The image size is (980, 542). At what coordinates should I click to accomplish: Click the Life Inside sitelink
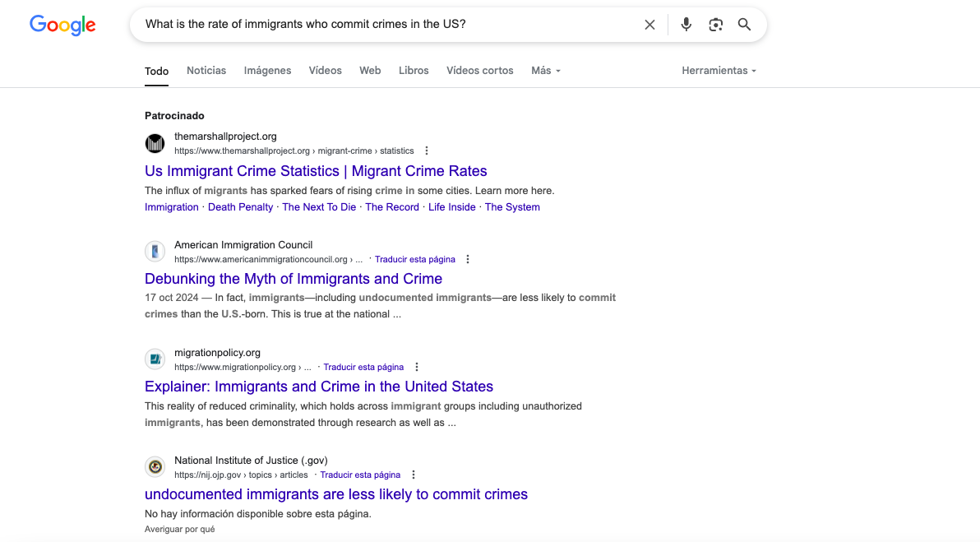pos(452,207)
